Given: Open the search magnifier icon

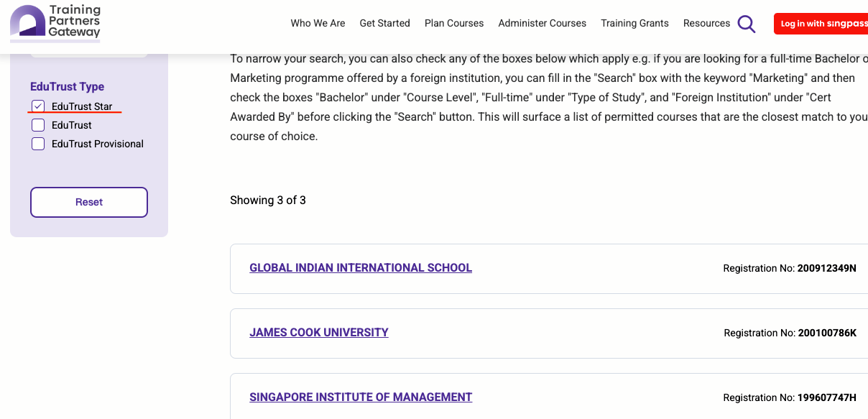Looking at the screenshot, I should [747, 24].
